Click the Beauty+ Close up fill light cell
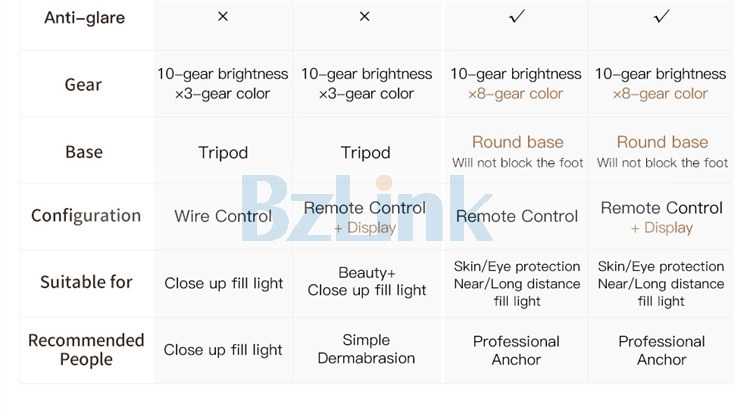Image resolution: width=750 pixels, height=416 pixels. 367,282
